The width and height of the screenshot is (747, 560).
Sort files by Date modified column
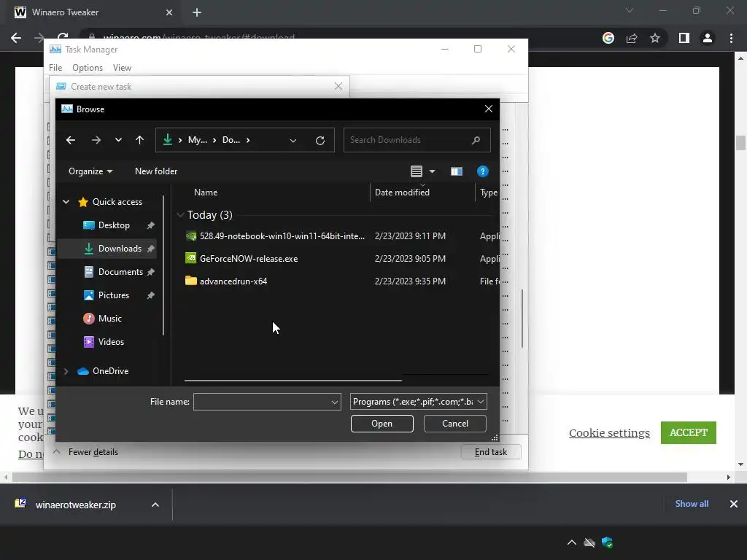pos(402,192)
